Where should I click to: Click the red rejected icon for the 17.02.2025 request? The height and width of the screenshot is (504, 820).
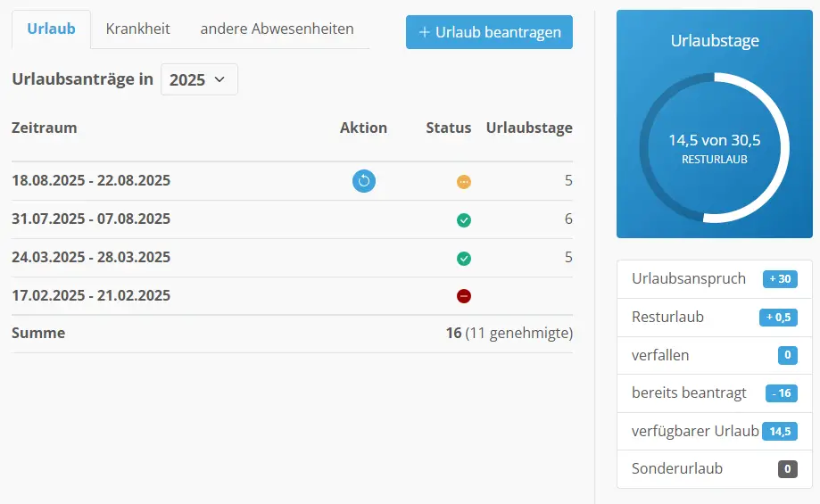tap(464, 296)
